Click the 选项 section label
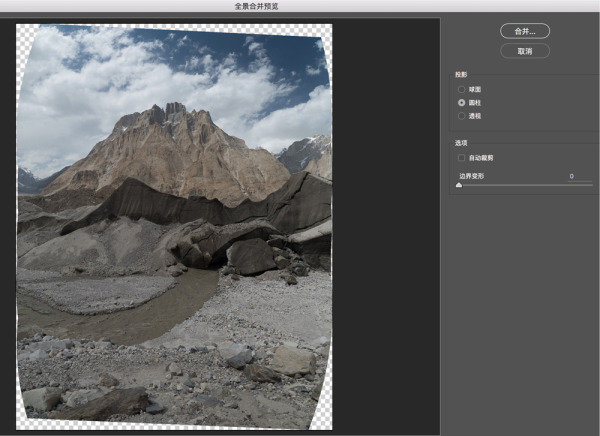 461,143
